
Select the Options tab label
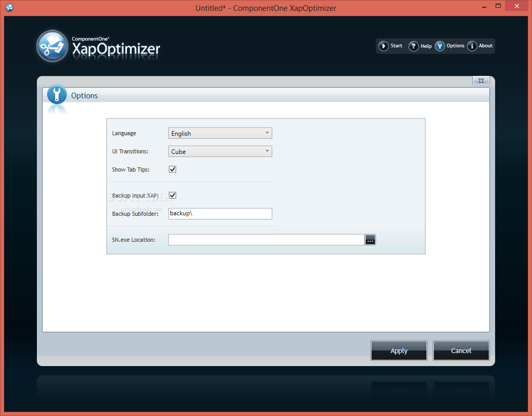point(455,46)
